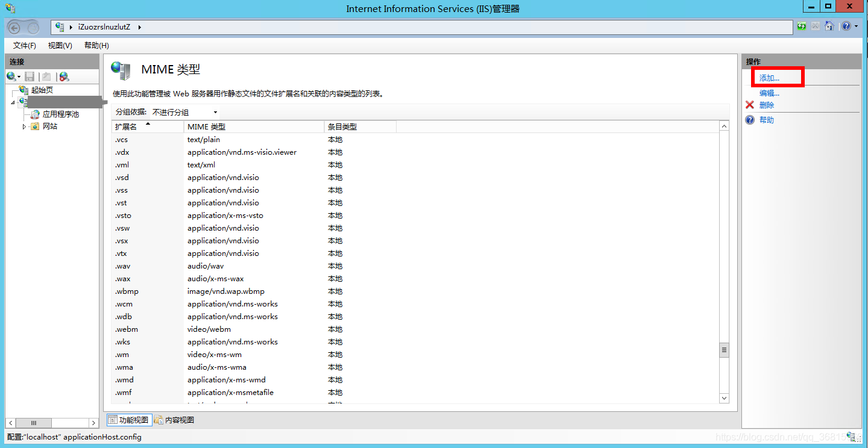Click blue help icon in actions pane
Viewport: 868px width, 448px height.
(x=750, y=120)
